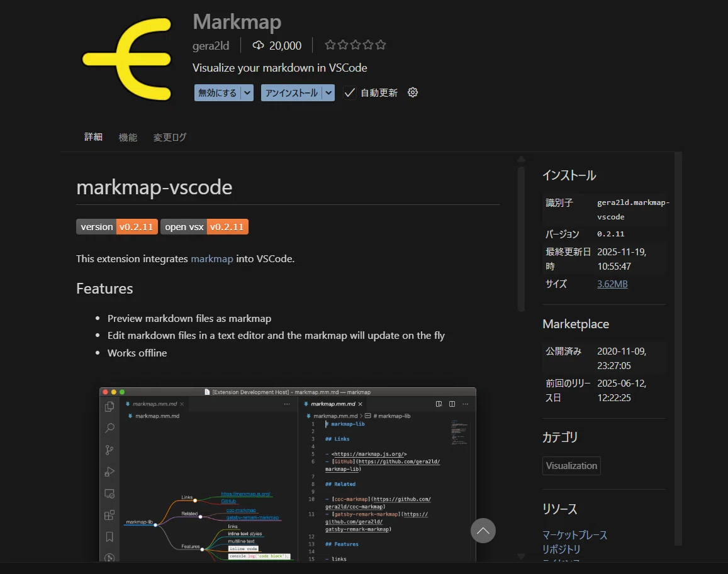Click the yellow Markmap extension logo
728x574 pixels.
126,59
